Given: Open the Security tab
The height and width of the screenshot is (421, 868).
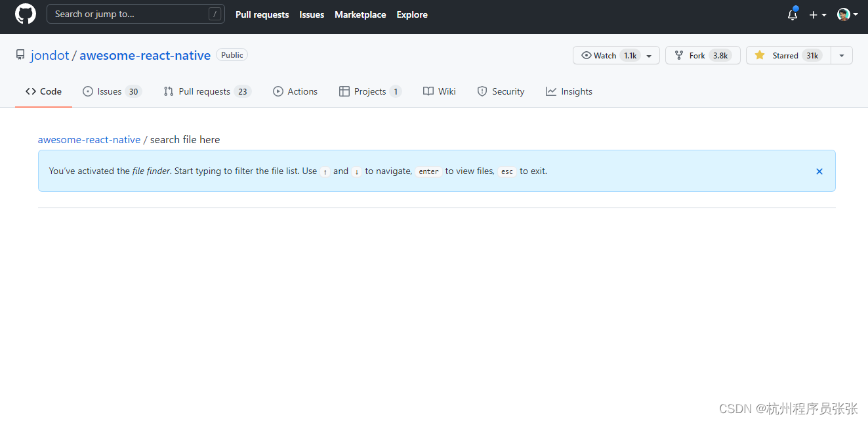Looking at the screenshot, I should pyautogui.click(x=501, y=91).
